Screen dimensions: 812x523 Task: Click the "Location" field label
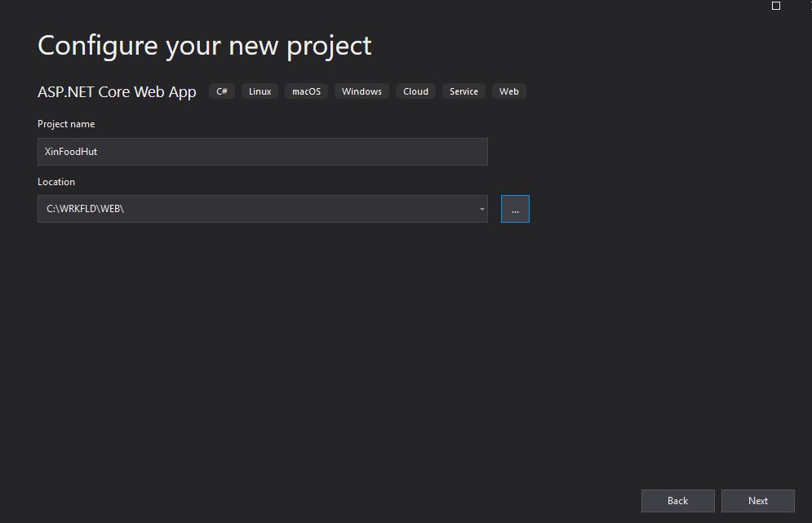pos(56,182)
